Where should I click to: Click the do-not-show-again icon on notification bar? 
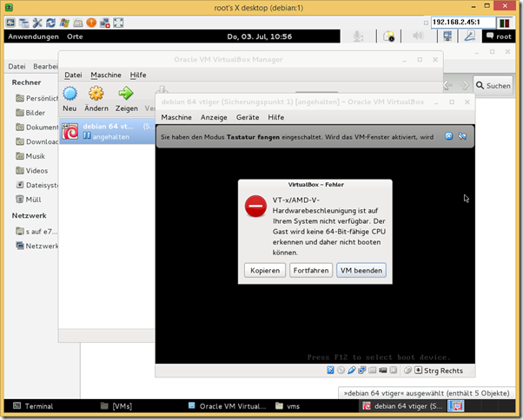(462, 136)
